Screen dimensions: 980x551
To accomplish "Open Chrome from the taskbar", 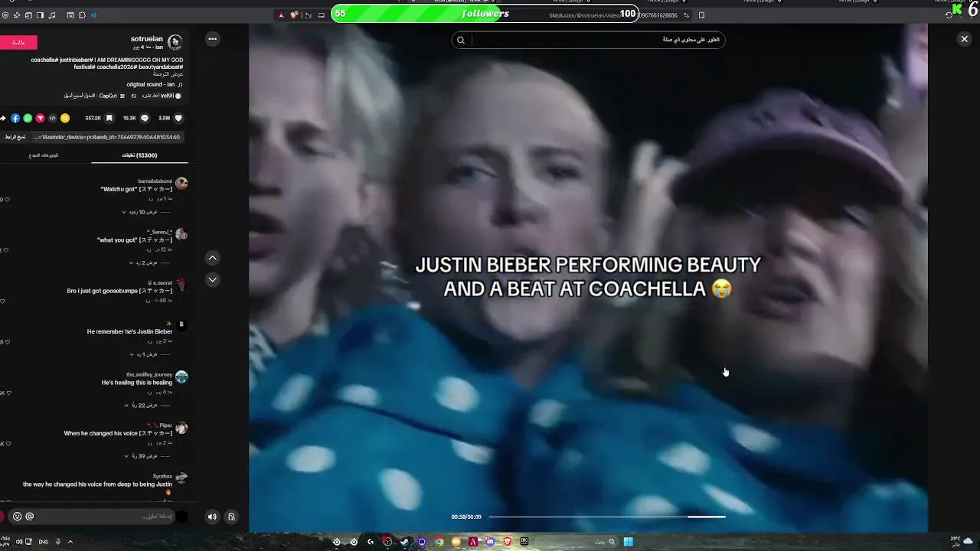I will click(x=439, y=542).
